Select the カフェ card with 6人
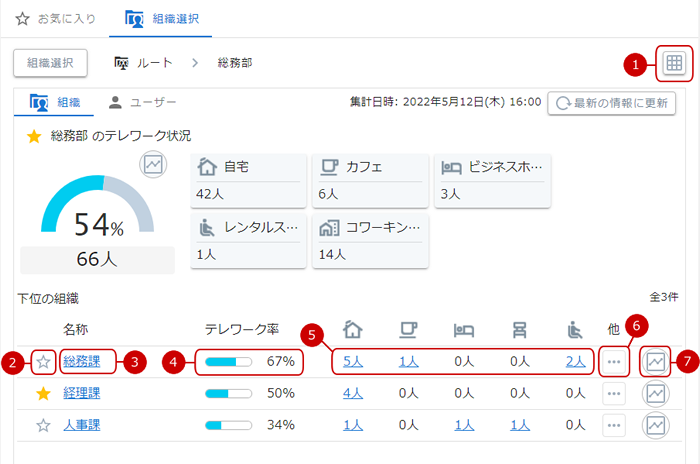Screen dimensions: 700x464 [x=371, y=181]
